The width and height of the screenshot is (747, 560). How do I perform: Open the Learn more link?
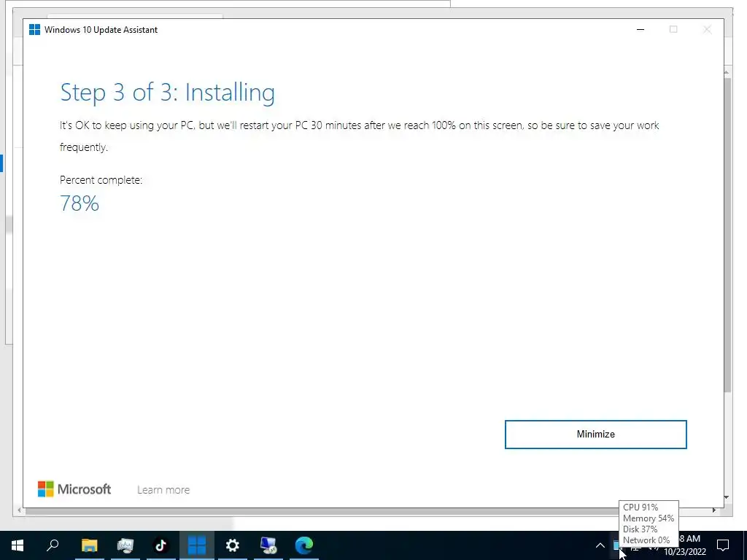pyautogui.click(x=163, y=489)
